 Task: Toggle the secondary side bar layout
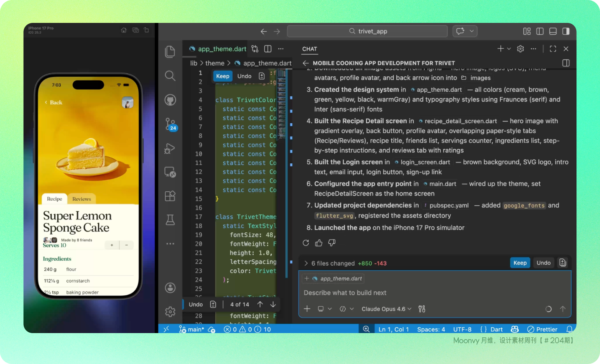click(566, 31)
